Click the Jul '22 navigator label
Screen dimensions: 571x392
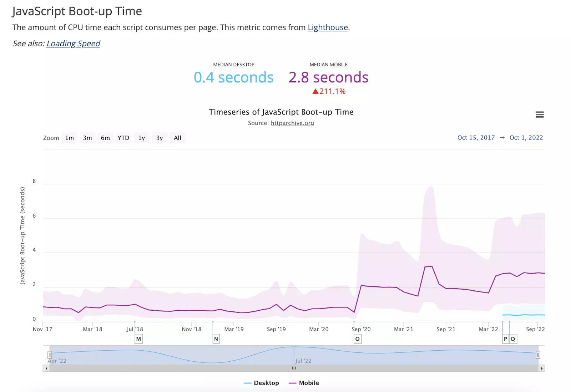pos(303,361)
